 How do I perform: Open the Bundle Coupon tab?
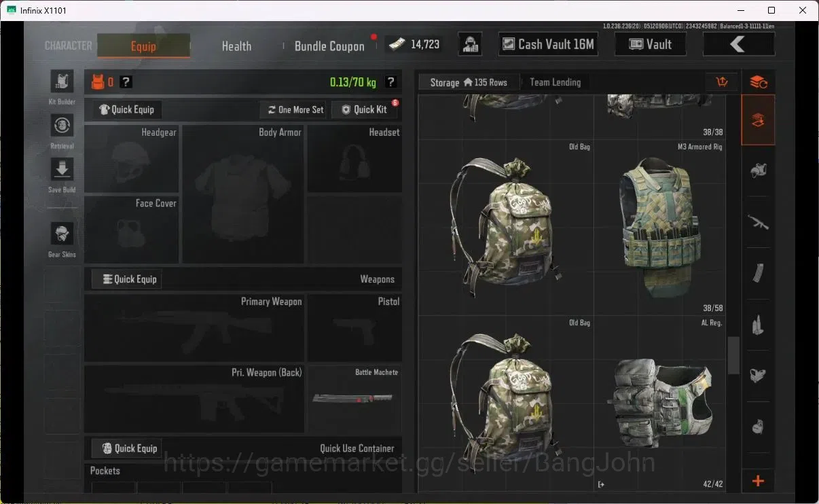[x=329, y=46]
